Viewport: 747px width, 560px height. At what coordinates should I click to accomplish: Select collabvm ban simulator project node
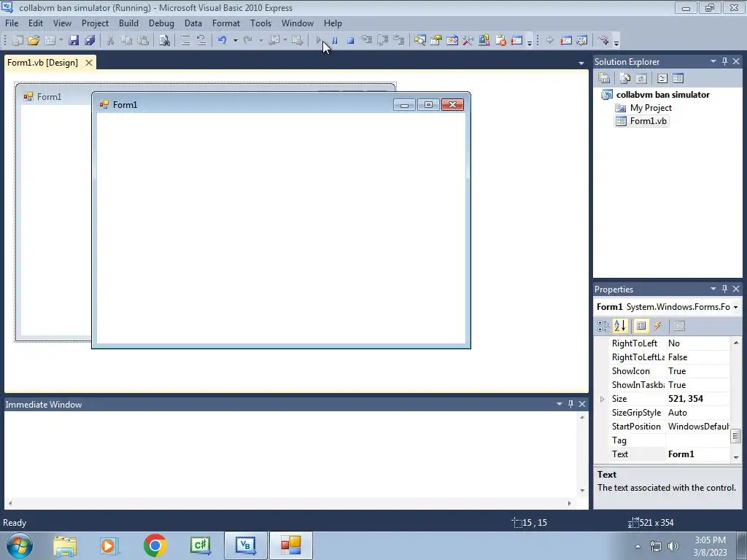662,95
